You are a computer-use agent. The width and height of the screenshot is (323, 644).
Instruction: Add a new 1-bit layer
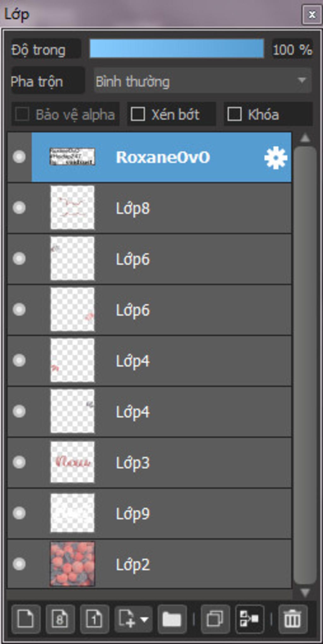(95, 619)
